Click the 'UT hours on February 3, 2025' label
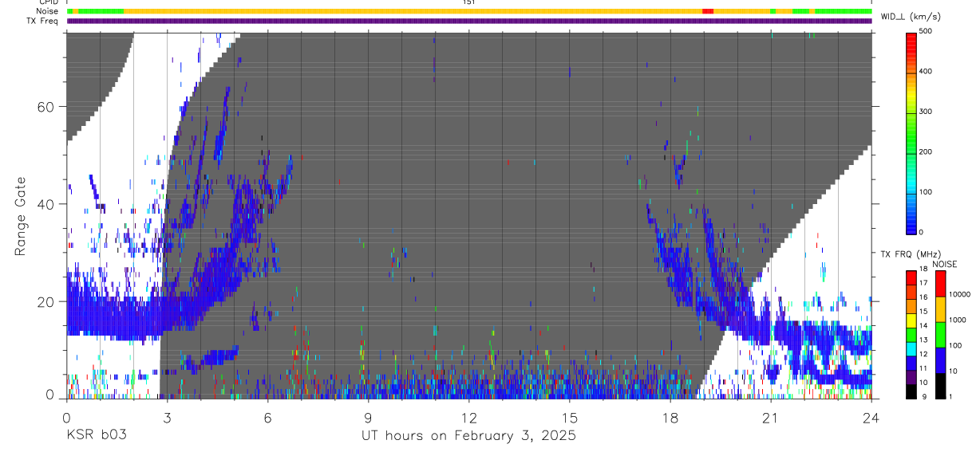Viewport: 980px width, 452px height. [x=468, y=436]
